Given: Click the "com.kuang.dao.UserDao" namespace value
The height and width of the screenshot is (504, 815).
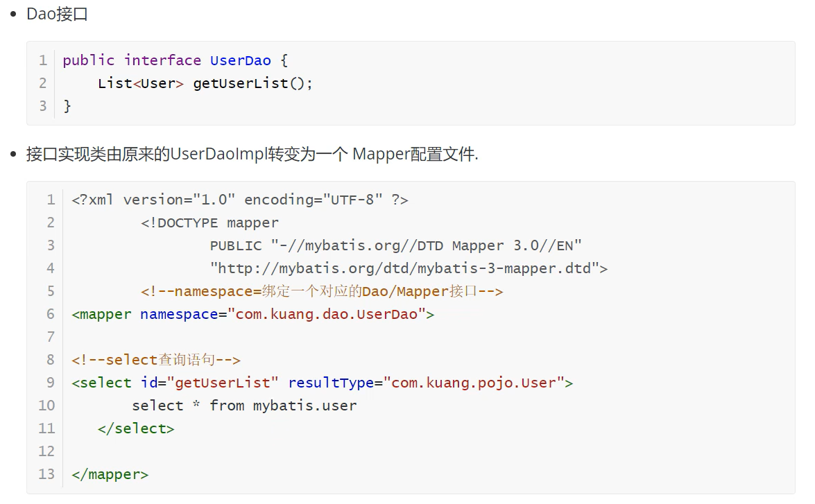Looking at the screenshot, I should pos(326,314).
